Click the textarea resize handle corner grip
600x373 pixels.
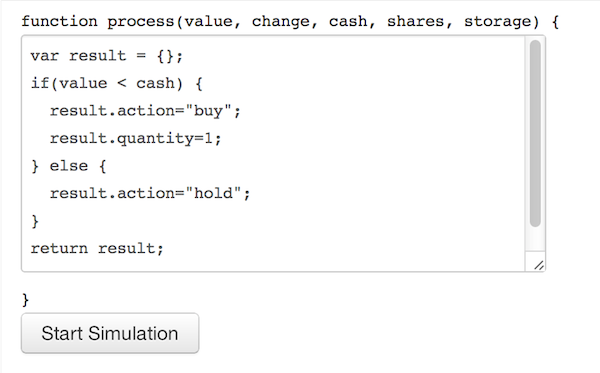(539, 265)
